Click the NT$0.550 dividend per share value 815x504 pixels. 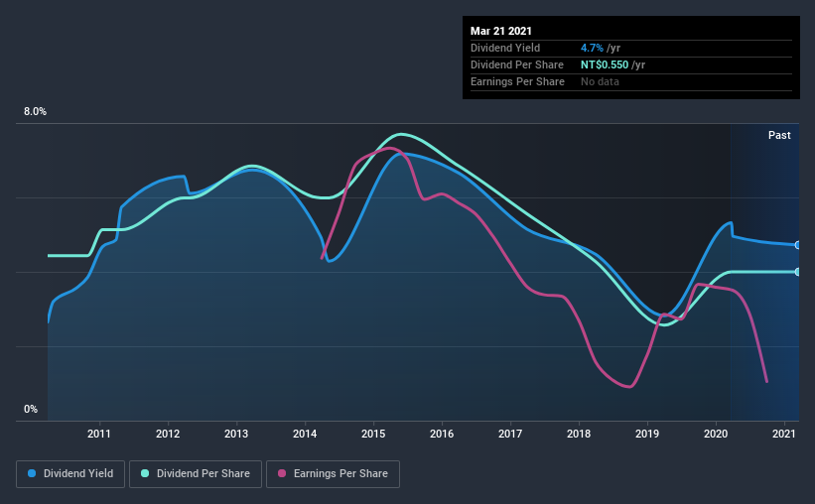pos(605,64)
